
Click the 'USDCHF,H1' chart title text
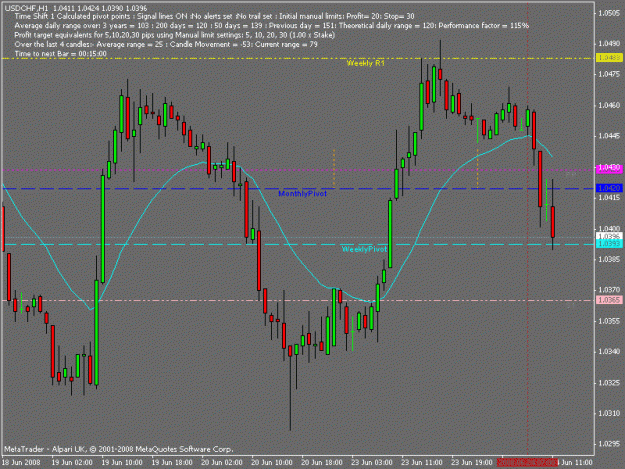pyautogui.click(x=26, y=8)
